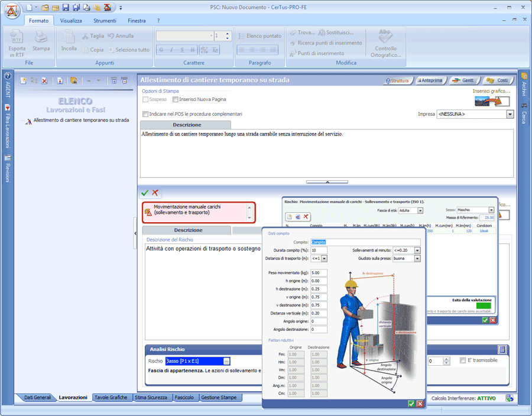
Task: Expand Sollevamenti al minuto dropdown
Action: (x=417, y=251)
